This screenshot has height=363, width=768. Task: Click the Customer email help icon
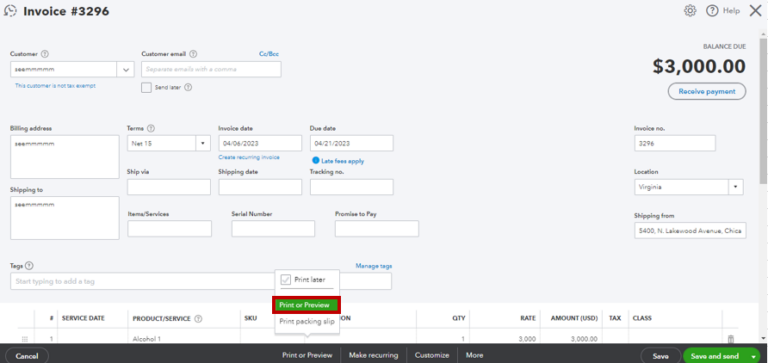(193, 54)
